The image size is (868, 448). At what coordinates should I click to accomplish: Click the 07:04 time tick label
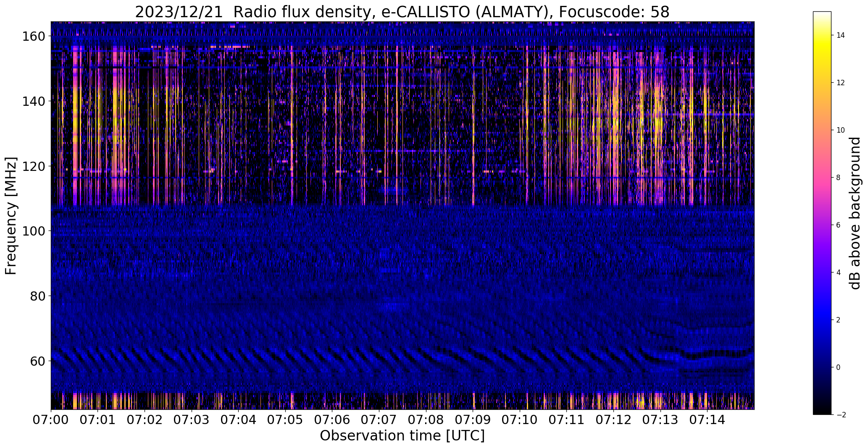(239, 419)
